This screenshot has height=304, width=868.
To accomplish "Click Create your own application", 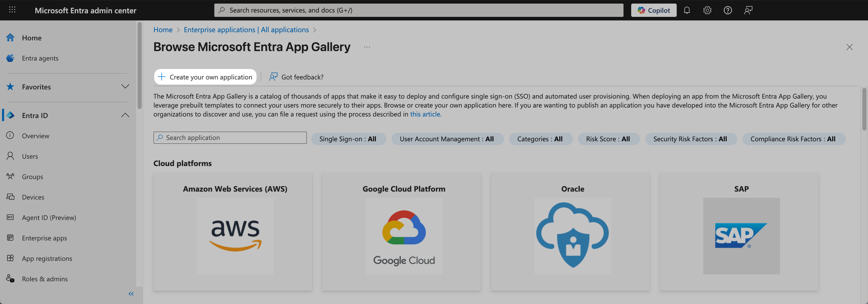I will coord(205,77).
